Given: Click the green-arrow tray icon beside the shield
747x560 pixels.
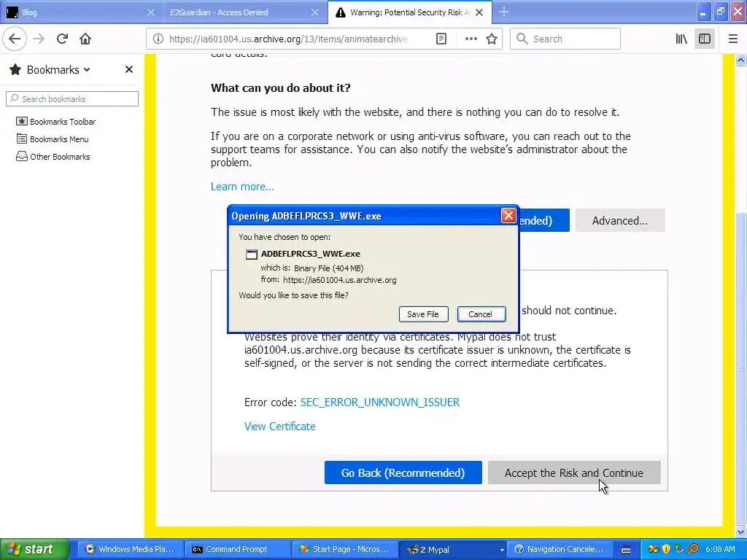Looking at the screenshot, I should pos(679,549).
